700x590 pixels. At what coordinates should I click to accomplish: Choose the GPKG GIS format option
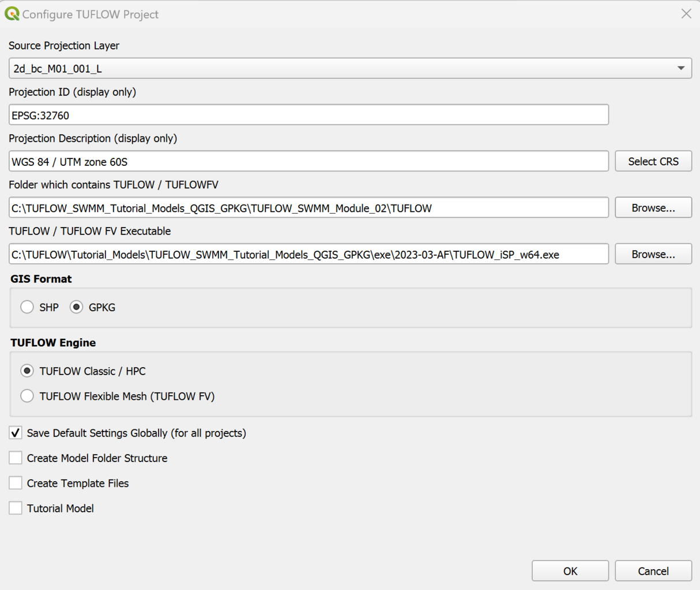[76, 308]
